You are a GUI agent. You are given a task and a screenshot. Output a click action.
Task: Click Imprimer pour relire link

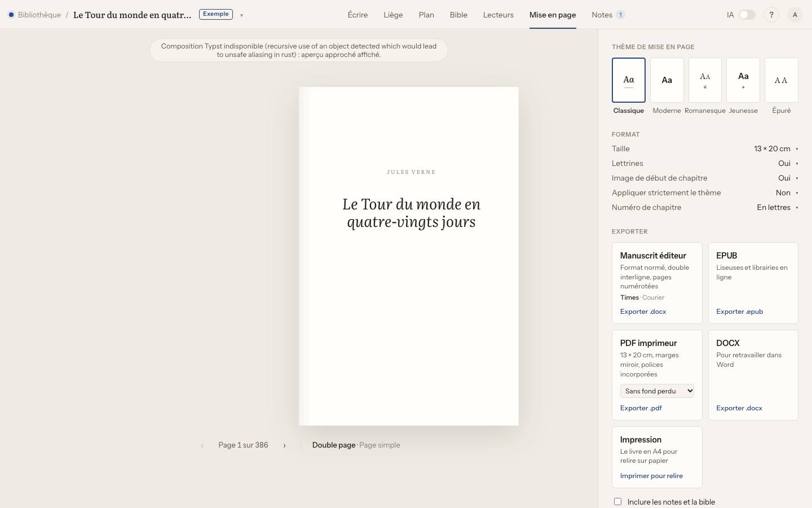[x=651, y=476]
